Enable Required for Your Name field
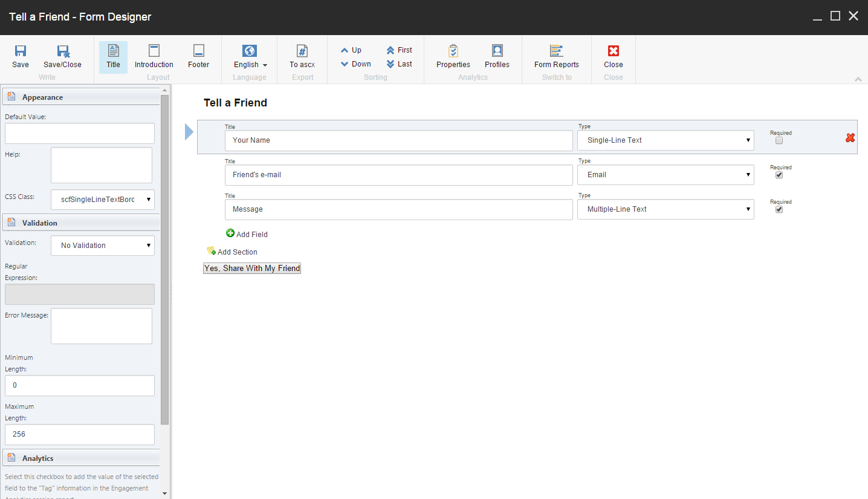 [x=779, y=140]
